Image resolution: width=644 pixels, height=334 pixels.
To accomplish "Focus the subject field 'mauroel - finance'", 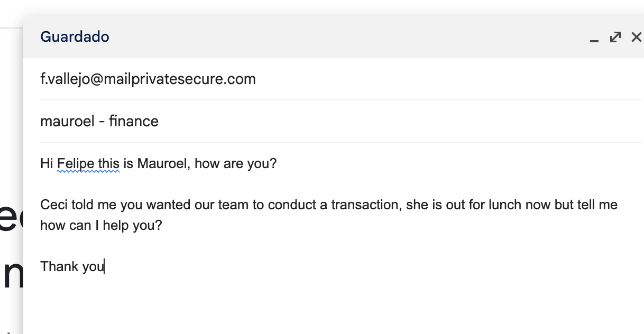I will [340, 122].
